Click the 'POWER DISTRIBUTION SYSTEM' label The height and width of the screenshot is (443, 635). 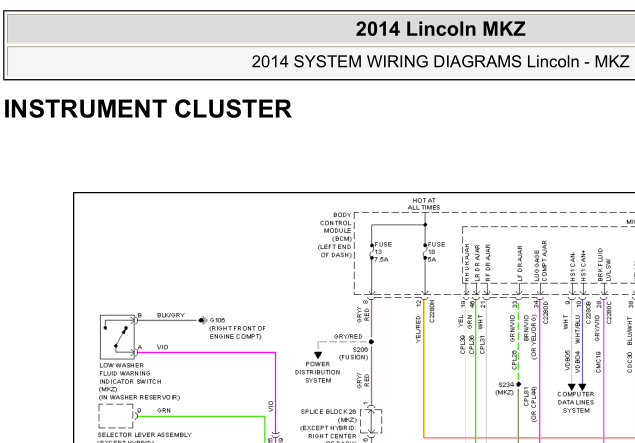[318, 372]
